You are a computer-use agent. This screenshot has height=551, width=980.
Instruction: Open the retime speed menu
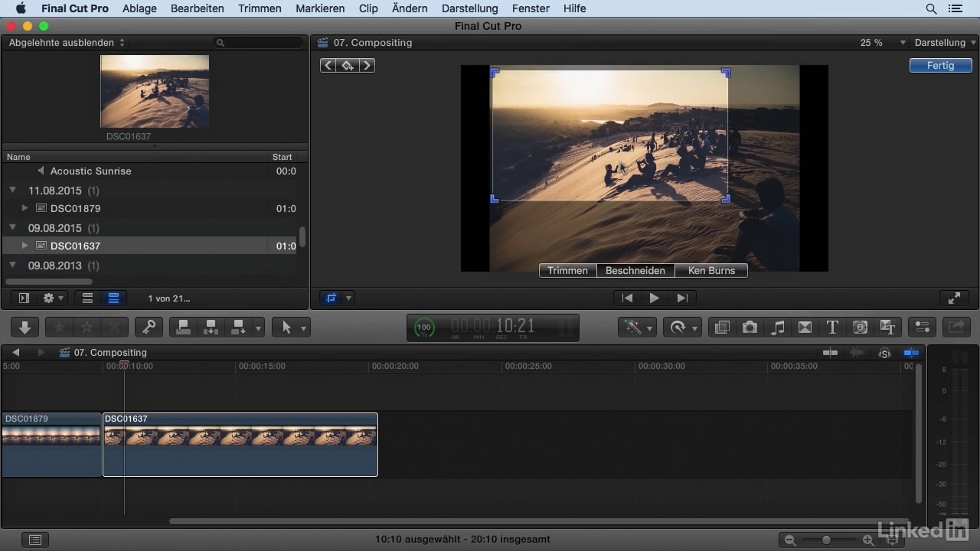pos(681,328)
